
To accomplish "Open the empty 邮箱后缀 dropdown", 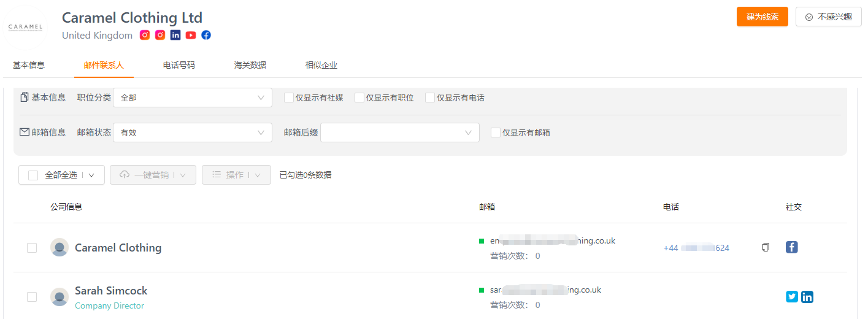I will pos(400,133).
